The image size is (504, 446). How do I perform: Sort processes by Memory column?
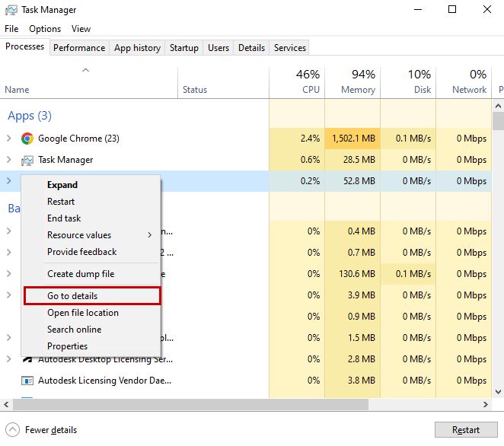(x=352, y=82)
